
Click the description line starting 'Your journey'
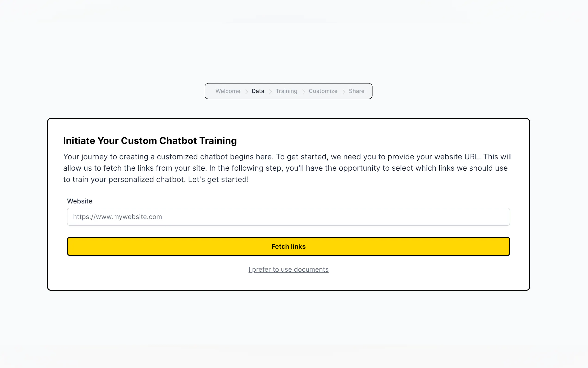coord(287,157)
